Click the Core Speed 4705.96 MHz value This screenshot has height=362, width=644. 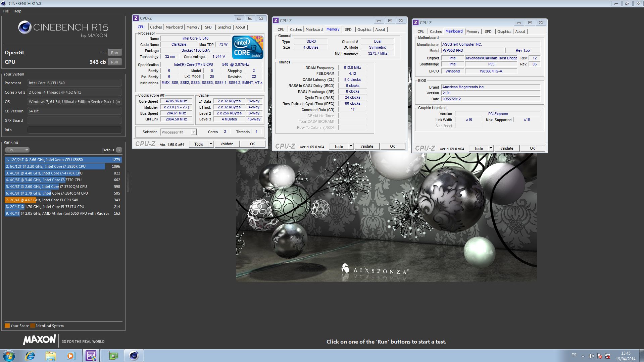[176, 101]
